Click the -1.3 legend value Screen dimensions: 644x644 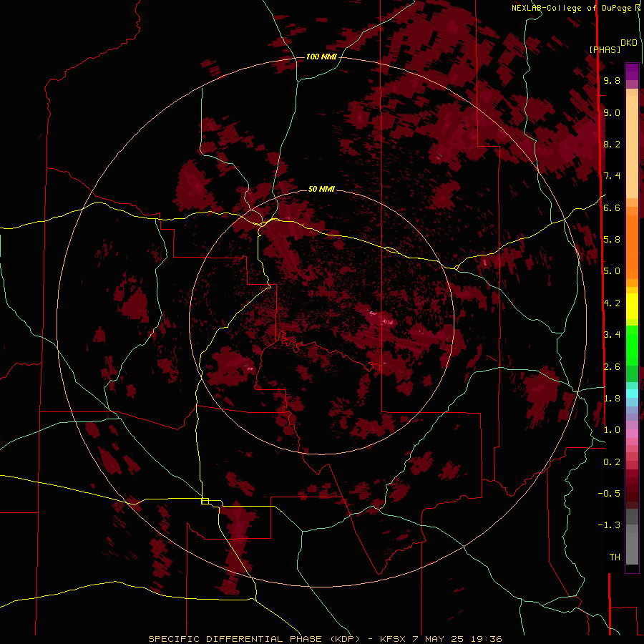[610, 525]
